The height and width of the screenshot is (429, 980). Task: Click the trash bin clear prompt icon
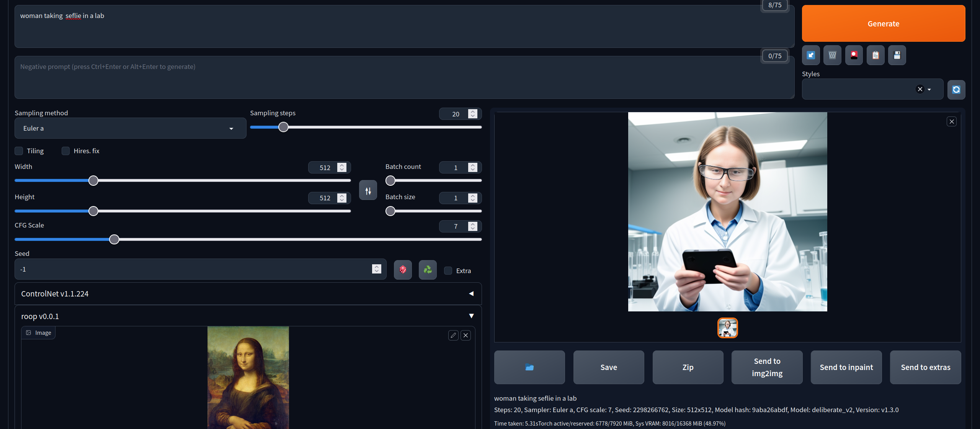click(x=832, y=55)
